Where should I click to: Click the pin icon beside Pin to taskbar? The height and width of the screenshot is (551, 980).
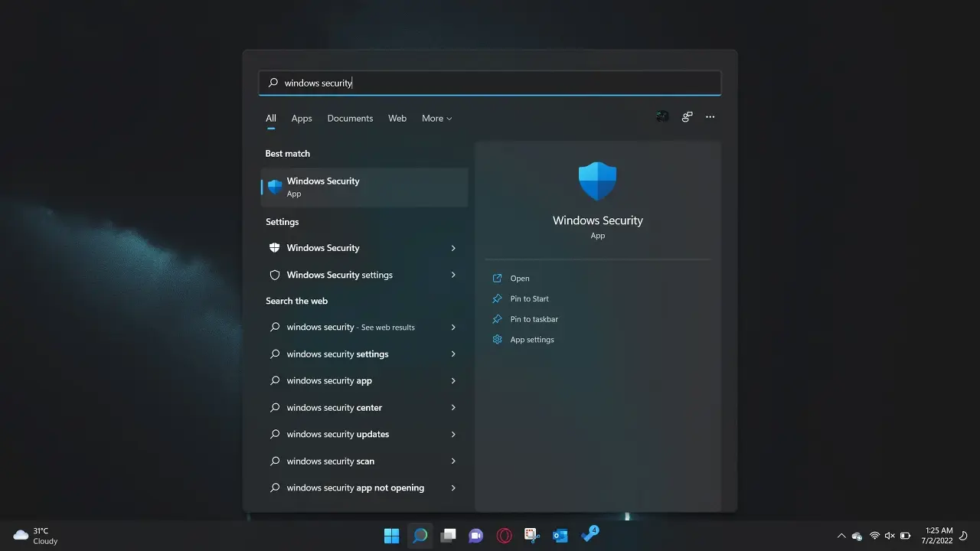pos(498,319)
